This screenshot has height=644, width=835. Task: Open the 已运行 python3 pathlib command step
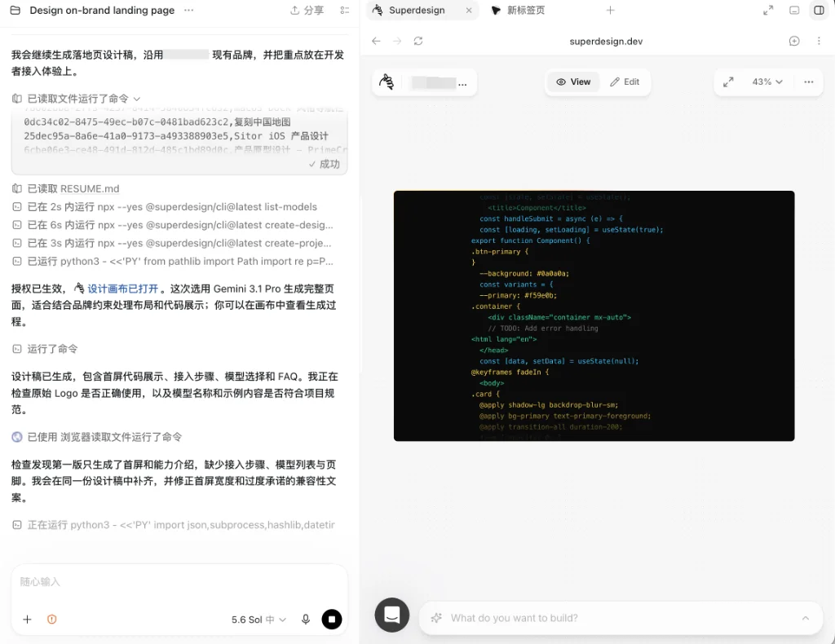click(173, 261)
